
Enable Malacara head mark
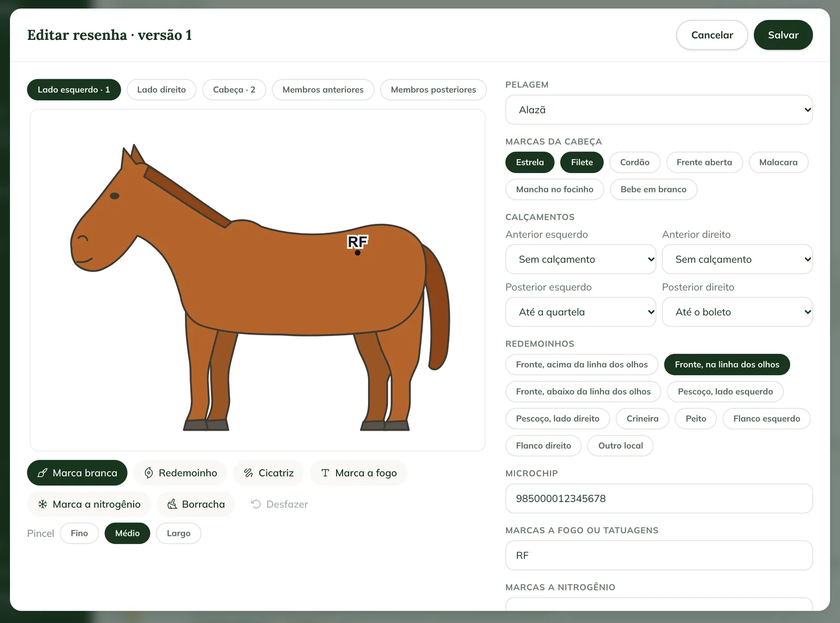pos(778,162)
